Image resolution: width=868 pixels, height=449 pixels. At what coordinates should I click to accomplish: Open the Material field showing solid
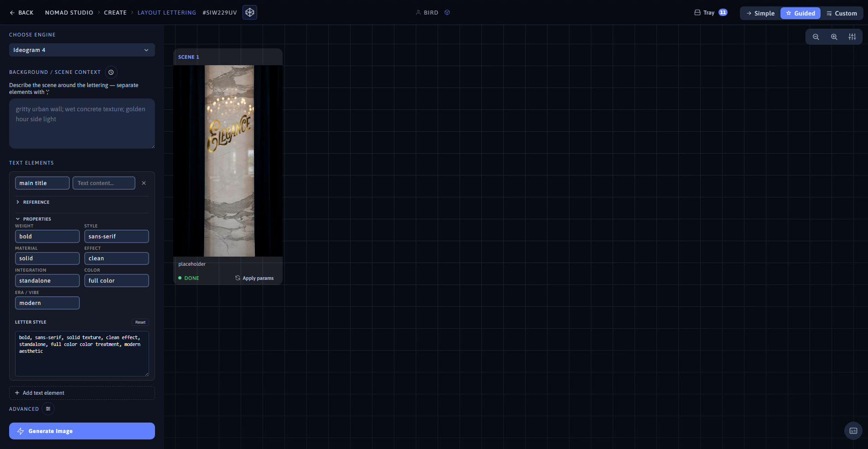pos(47,258)
